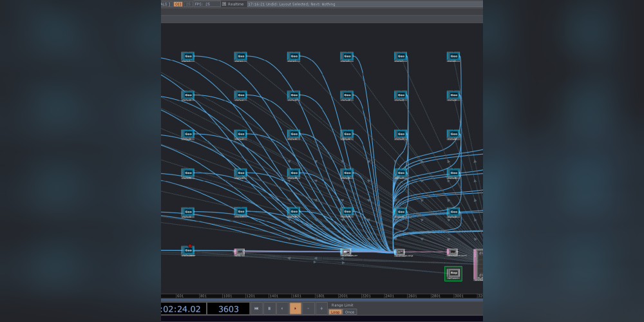Select Geo node in top row, third column
644x322 pixels.
(x=294, y=56)
